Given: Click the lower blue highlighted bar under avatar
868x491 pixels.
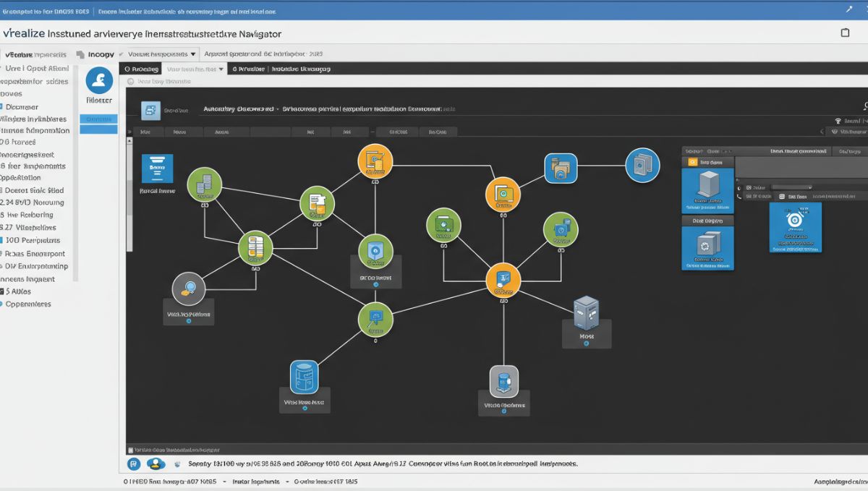Looking at the screenshot, I should [x=98, y=129].
